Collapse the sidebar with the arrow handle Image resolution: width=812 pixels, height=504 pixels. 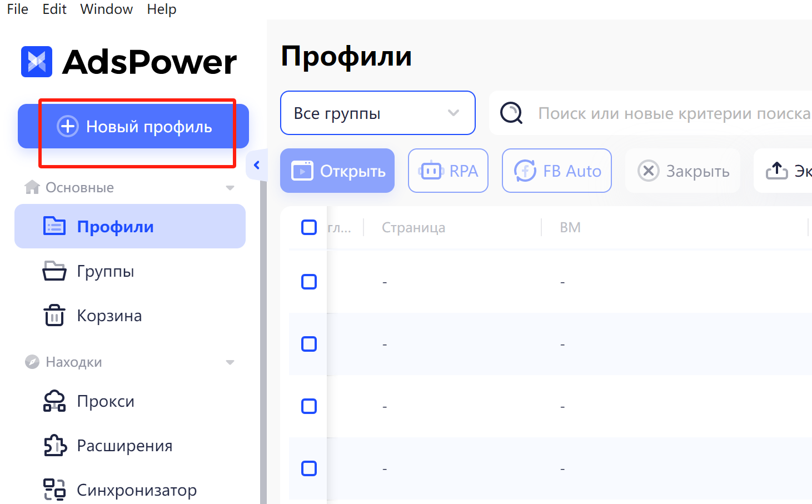tap(256, 165)
